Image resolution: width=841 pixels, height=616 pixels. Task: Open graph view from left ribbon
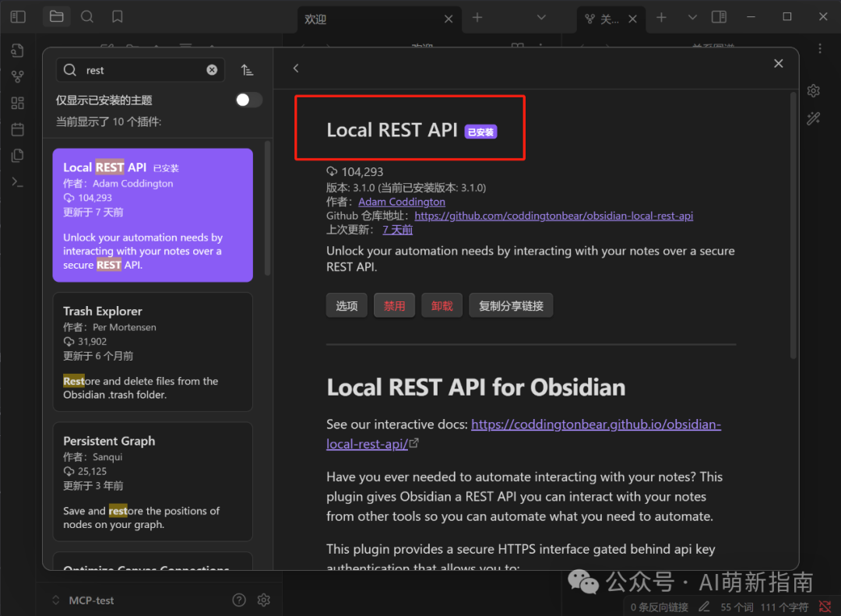click(18, 76)
